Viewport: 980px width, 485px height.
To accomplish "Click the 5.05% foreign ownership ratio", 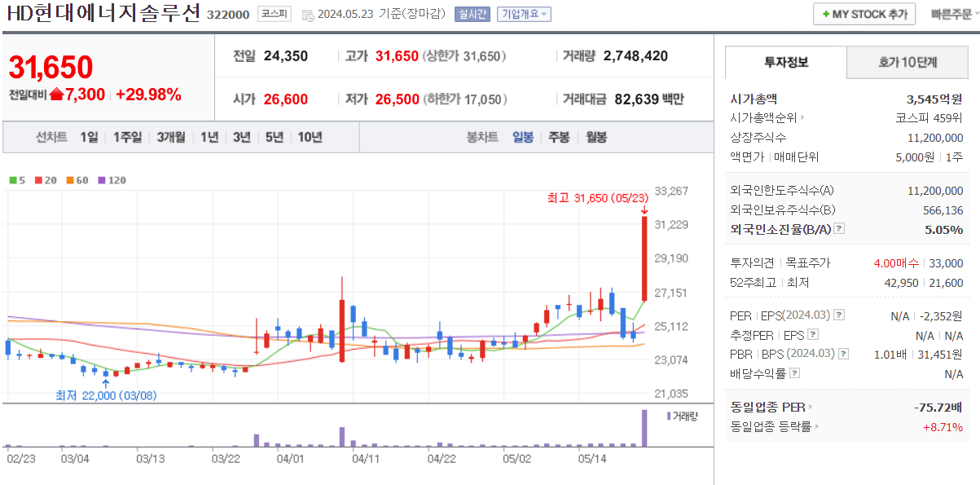I will [x=944, y=230].
